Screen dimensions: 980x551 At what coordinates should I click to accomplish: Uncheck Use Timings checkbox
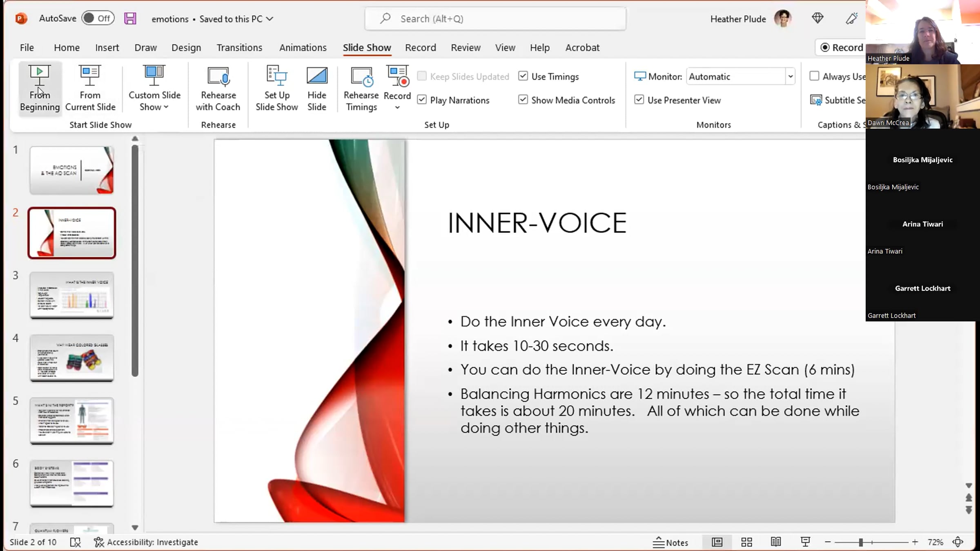[x=523, y=76]
